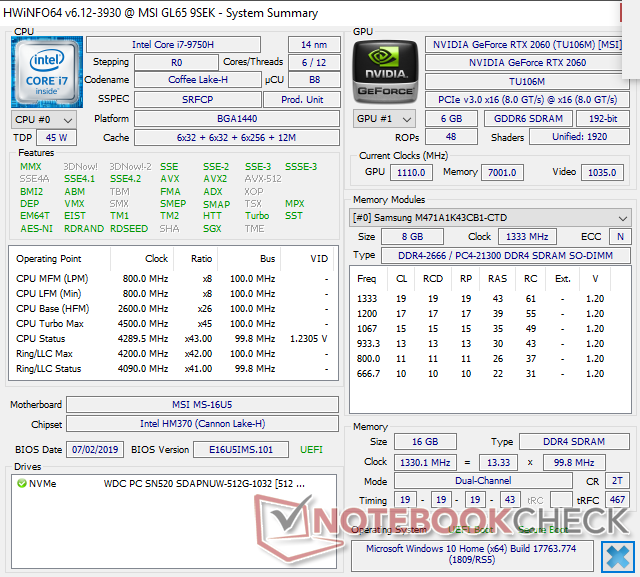Click the Stepping R0 field
Viewport: 640px width, 577px height.
(176, 62)
